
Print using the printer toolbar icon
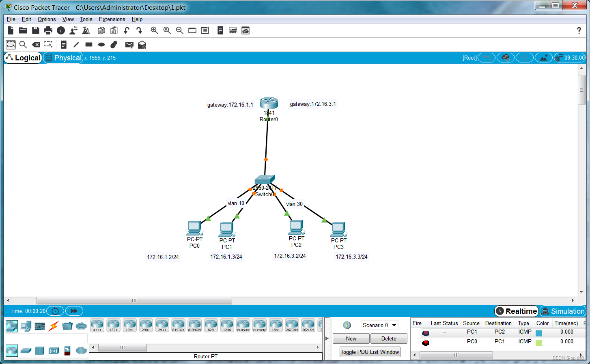point(48,30)
